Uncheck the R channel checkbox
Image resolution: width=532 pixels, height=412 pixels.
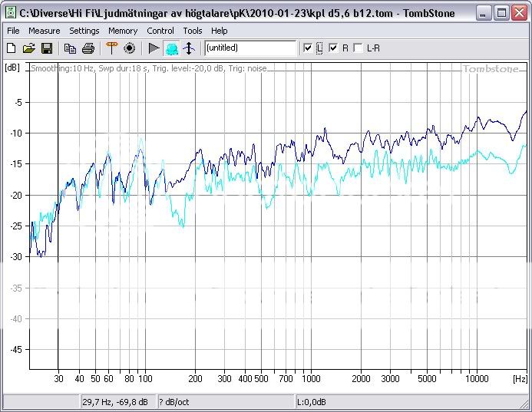[333, 48]
